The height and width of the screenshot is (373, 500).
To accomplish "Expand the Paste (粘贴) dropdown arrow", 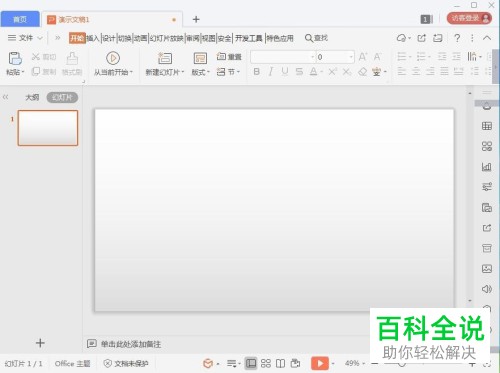I will click(x=23, y=72).
